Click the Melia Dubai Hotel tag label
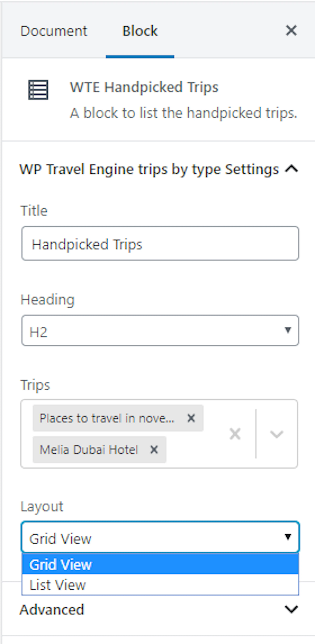315x644 pixels. click(89, 450)
